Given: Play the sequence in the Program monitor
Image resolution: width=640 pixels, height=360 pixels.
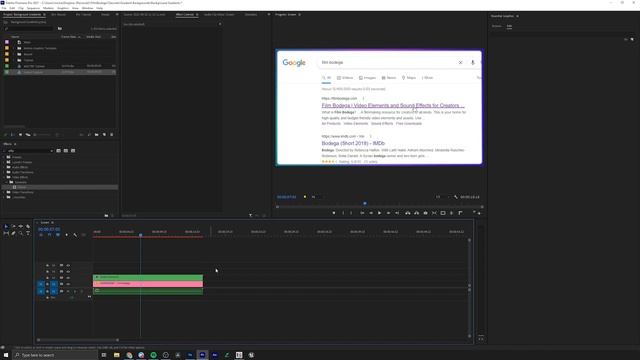Looking at the screenshot, I should click(380, 213).
